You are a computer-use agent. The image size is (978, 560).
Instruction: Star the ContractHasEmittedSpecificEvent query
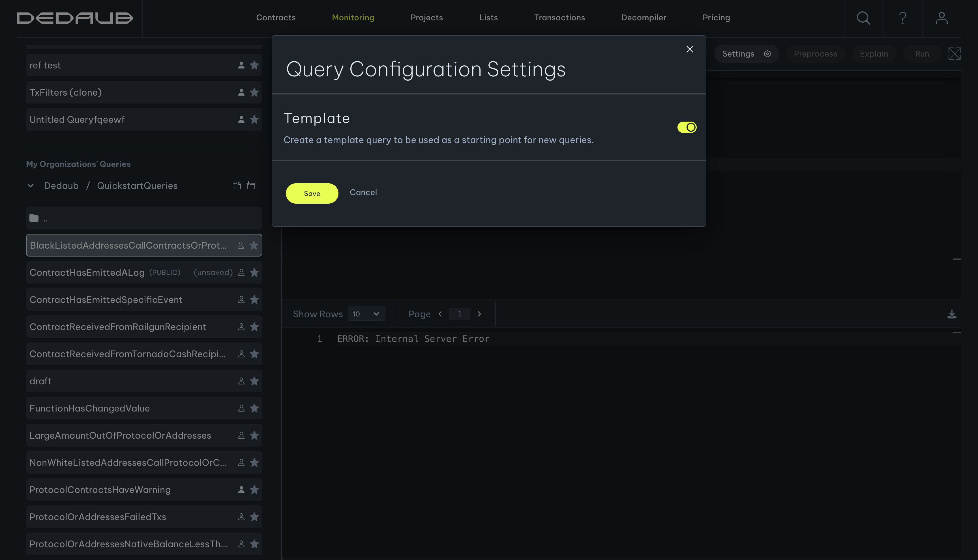pyautogui.click(x=254, y=300)
